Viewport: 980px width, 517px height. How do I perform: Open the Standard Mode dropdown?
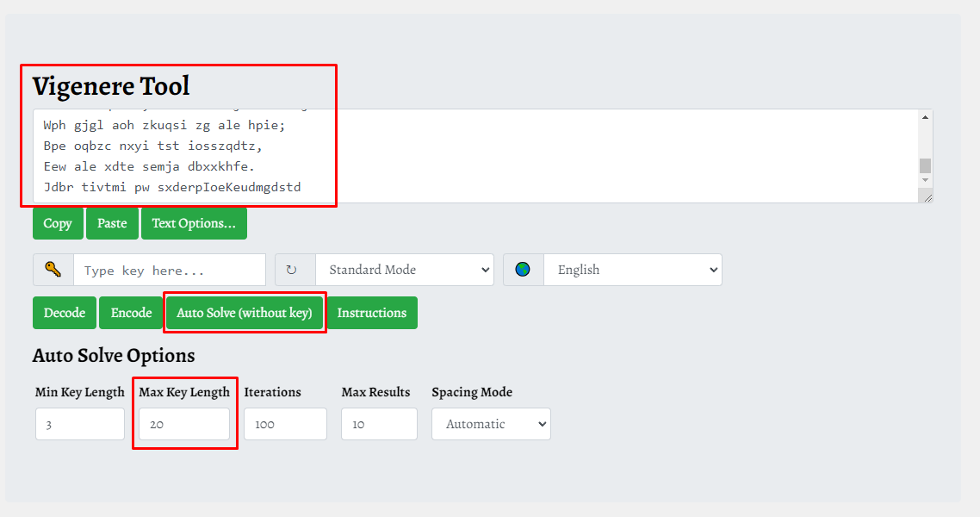click(x=405, y=270)
